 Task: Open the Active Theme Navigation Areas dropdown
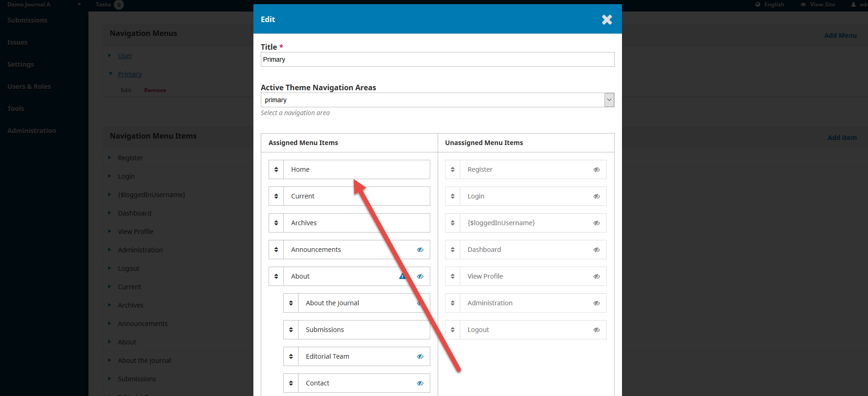[437, 100]
